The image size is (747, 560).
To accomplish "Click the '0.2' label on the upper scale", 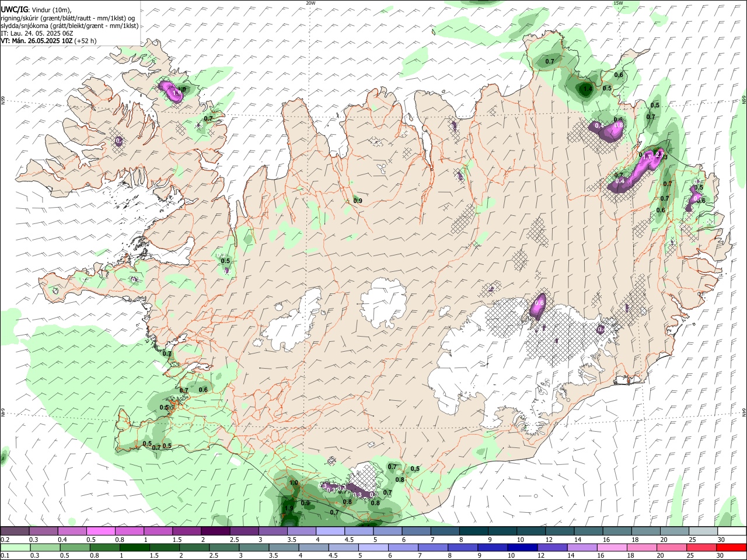I will pos(4,540).
